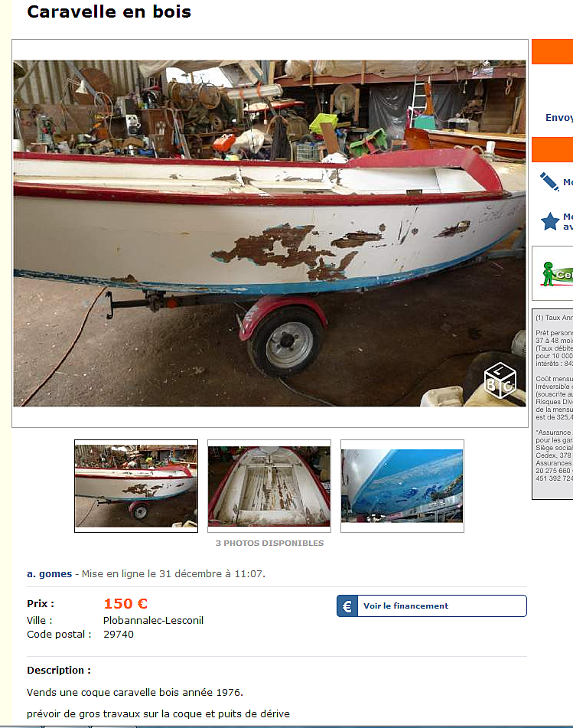This screenshot has height=728, width=573.
Task: Click the second orange sidebar banner
Action: point(552,149)
